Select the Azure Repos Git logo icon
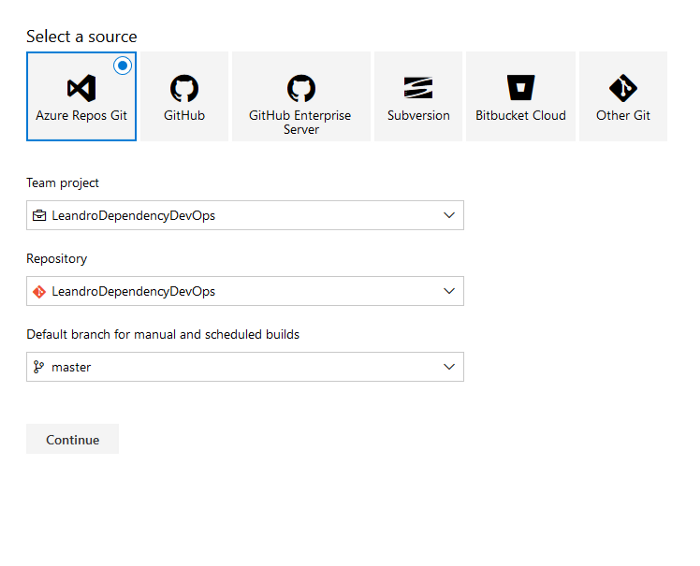This screenshot has width=700, height=566. pos(81,88)
